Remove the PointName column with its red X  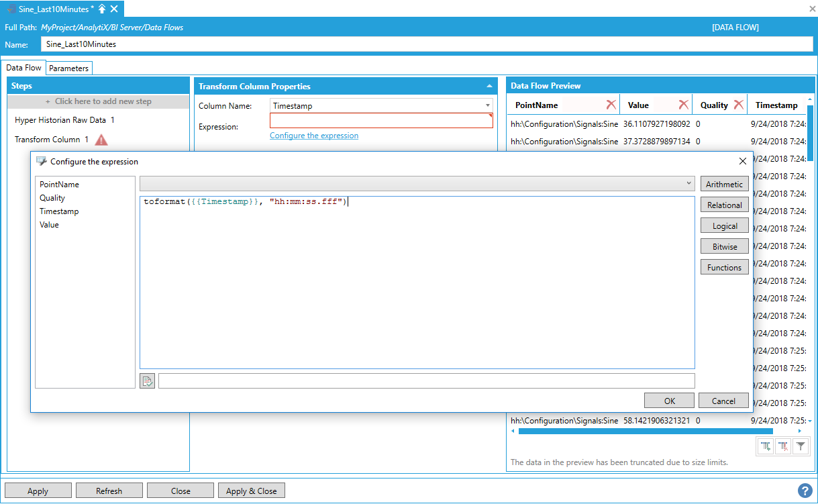(611, 105)
